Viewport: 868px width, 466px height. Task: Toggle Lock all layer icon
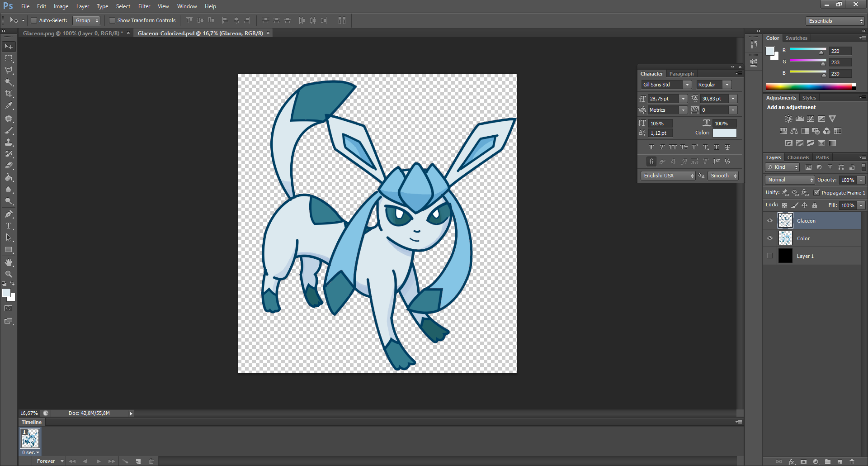point(815,205)
